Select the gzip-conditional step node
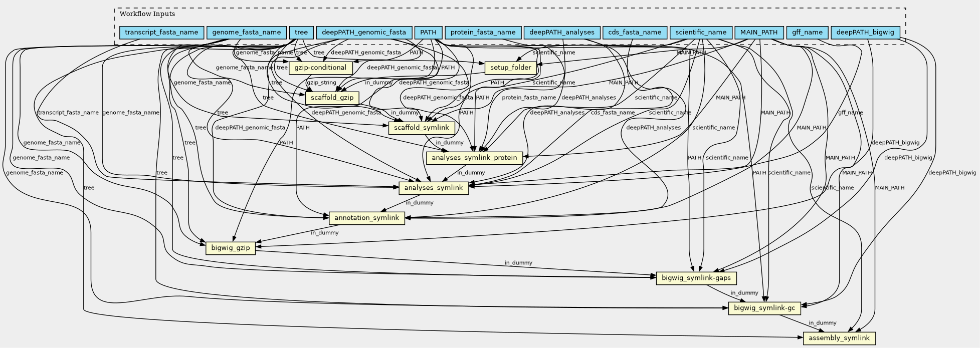 tap(320, 68)
